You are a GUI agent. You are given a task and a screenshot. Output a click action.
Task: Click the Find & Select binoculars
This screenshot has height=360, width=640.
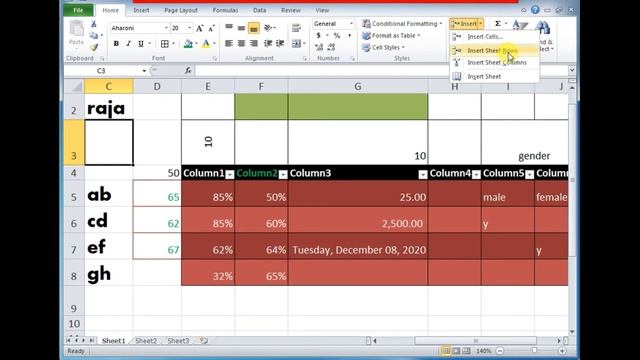[543, 27]
